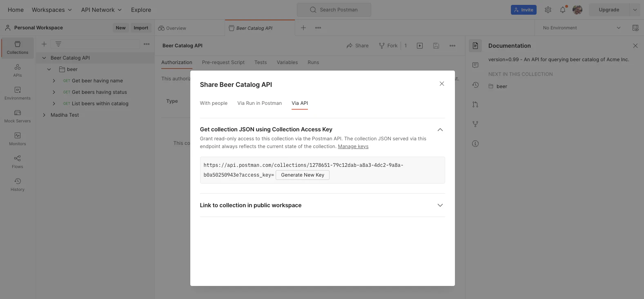Viewport: 644px width, 299px height.
Task: Switch to the With people tab
Action: click(x=214, y=103)
